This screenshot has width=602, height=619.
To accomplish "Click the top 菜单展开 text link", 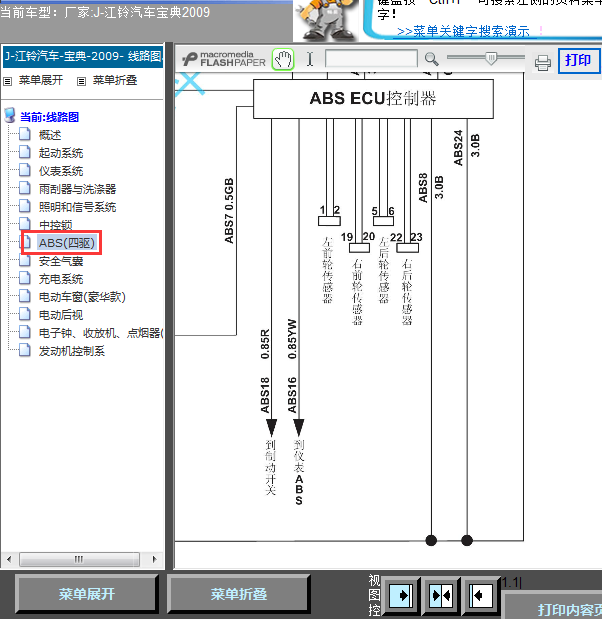I will pos(41,81).
